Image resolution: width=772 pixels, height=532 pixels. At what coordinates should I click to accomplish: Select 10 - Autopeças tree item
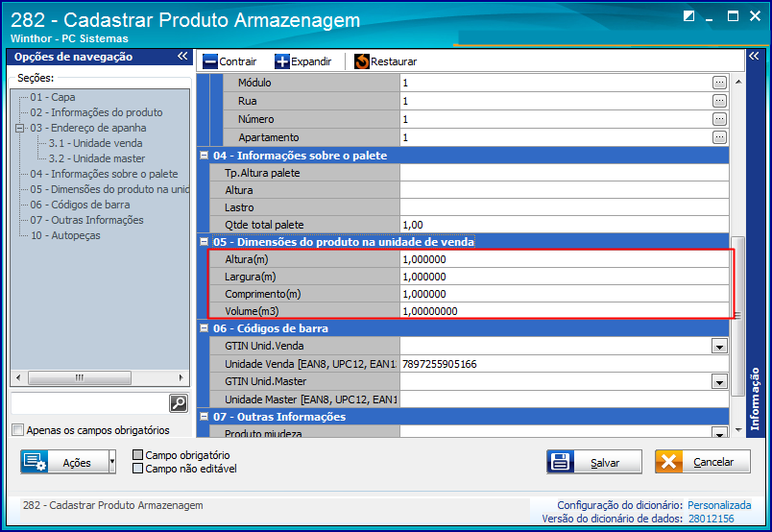65,235
